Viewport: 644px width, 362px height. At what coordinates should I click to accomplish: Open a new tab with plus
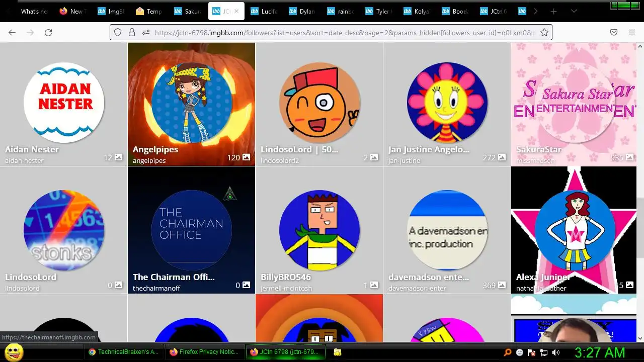coord(553,11)
